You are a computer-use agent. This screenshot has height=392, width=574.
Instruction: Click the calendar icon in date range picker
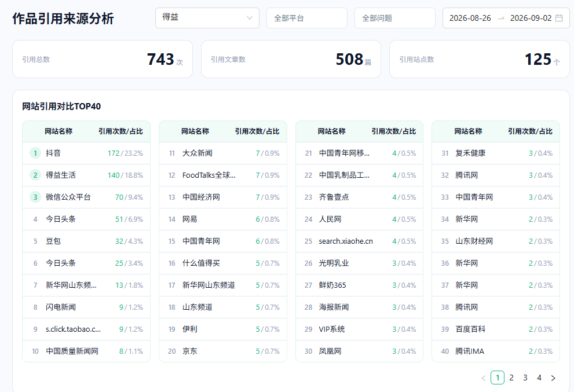point(558,18)
